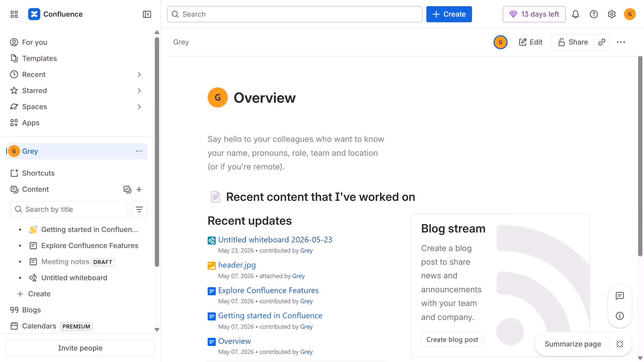
Task: Open header.jpg attachment link
Action: click(237, 265)
